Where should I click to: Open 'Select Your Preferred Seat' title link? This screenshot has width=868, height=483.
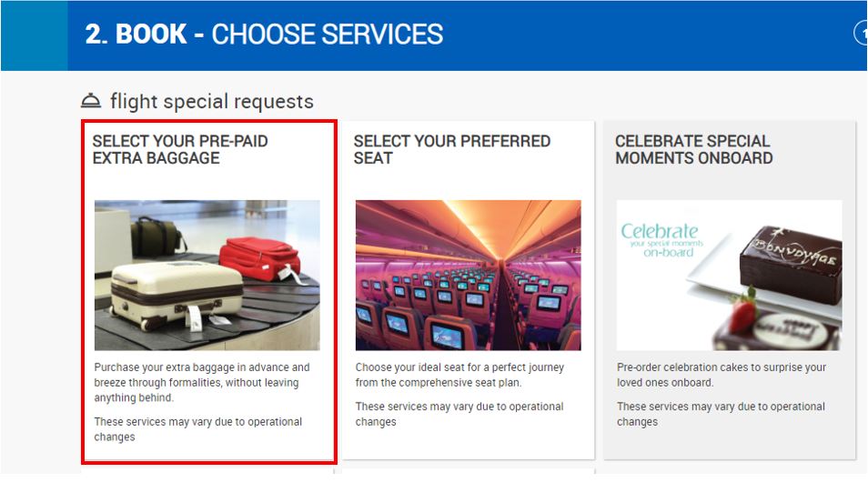[451, 149]
